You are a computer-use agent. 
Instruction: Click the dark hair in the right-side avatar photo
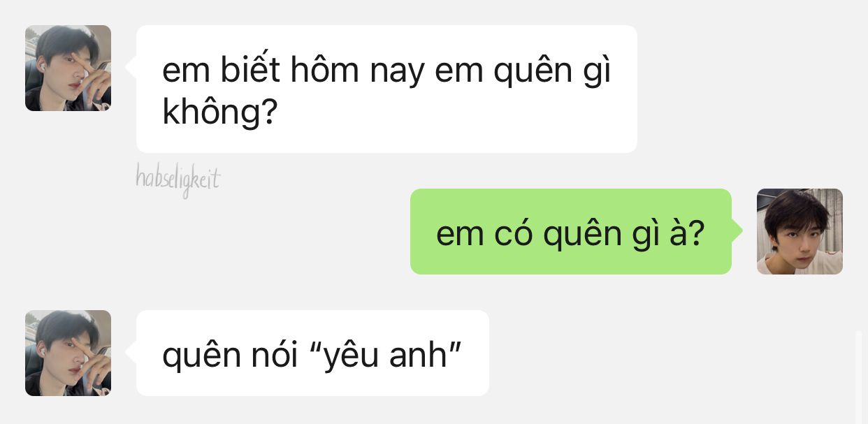(x=797, y=210)
